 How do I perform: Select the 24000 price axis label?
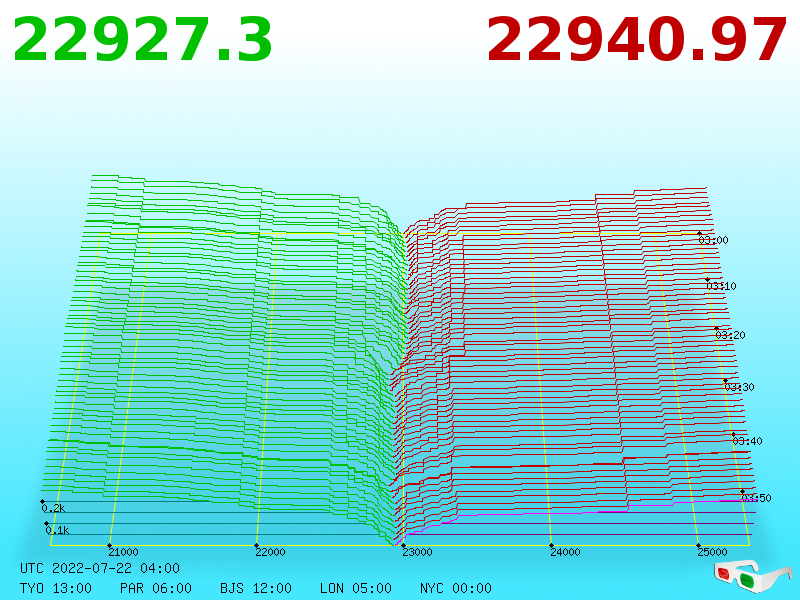click(565, 552)
